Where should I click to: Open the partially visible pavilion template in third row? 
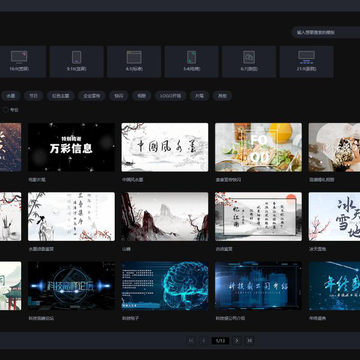tap(10, 286)
